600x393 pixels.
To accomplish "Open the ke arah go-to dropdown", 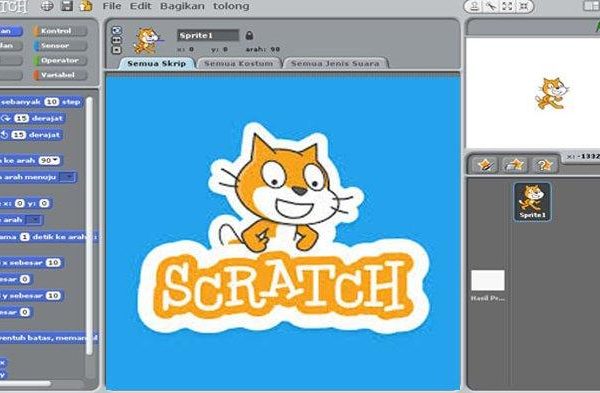I will tap(34, 220).
